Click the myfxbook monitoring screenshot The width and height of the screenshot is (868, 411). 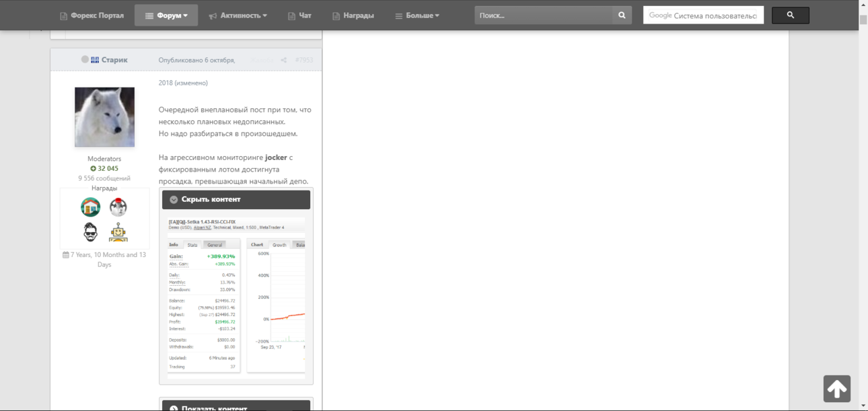(x=236, y=297)
